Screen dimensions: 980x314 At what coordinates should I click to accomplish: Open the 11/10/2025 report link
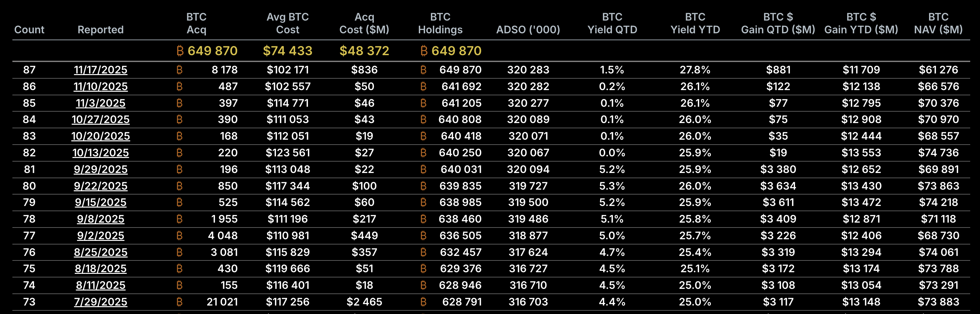100,86
